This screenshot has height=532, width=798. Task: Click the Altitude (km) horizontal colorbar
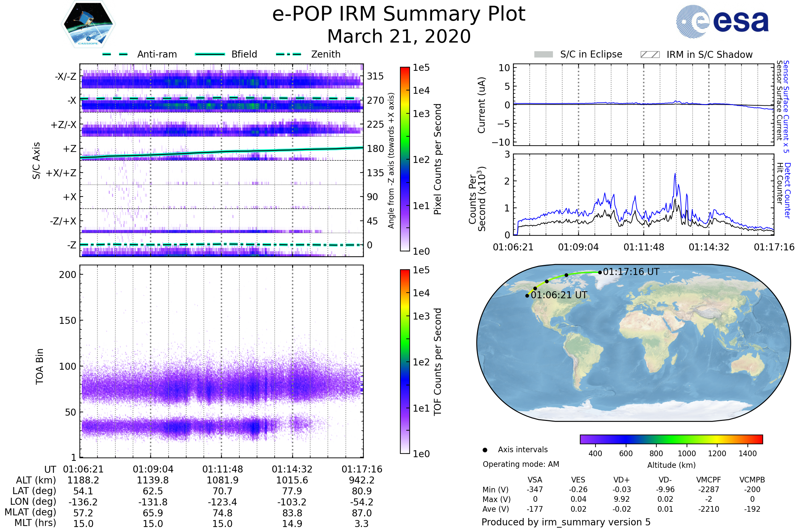tap(671, 439)
